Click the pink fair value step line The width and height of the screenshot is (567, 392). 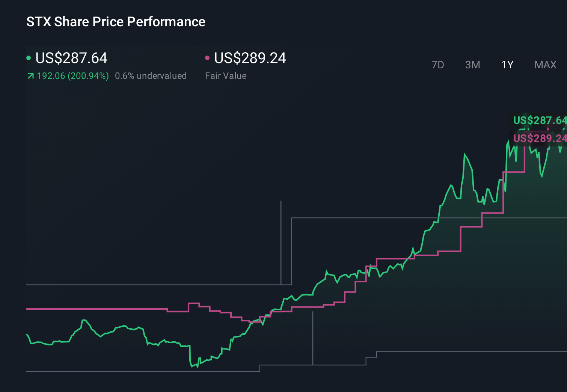click(94, 309)
